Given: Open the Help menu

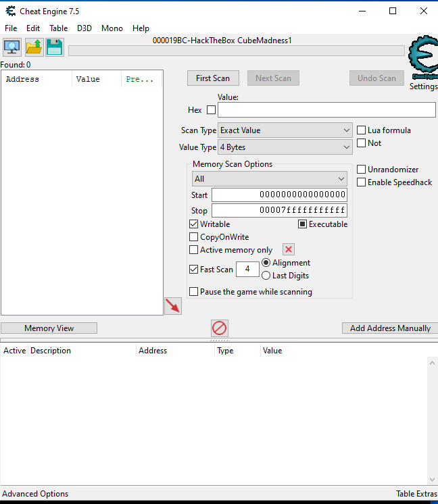Looking at the screenshot, I should [141, 28].
